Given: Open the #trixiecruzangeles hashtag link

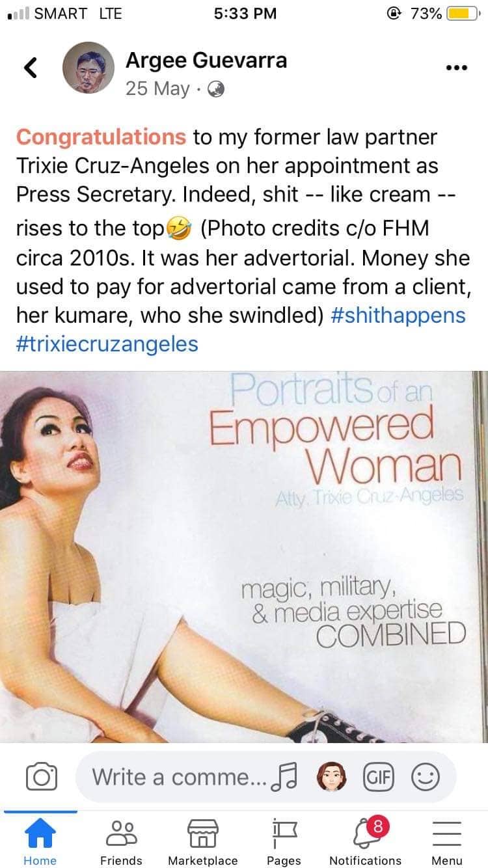Looking at the screenshot, I should pos(107,344).
